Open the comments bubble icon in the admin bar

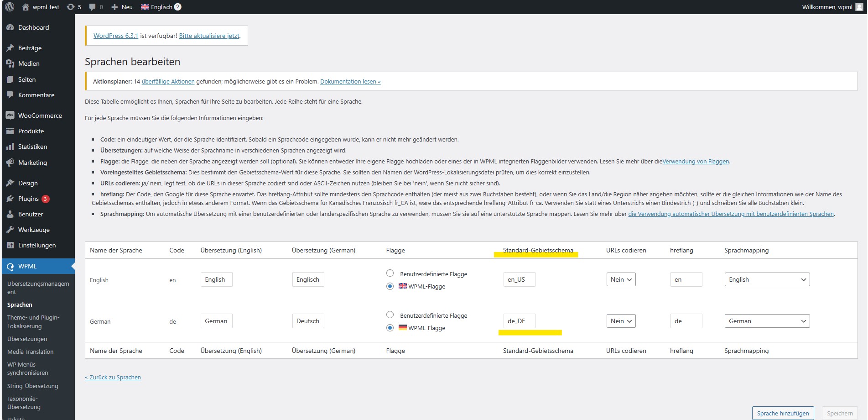pyautogui.click(x=93, y=7)
